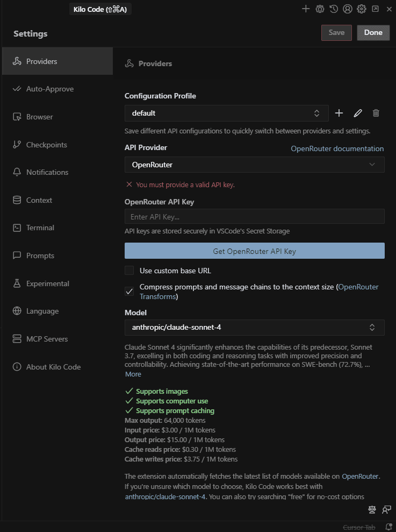Open the account profile icon
This screenshot has height=532, width=396.
[x=348, y=9]
